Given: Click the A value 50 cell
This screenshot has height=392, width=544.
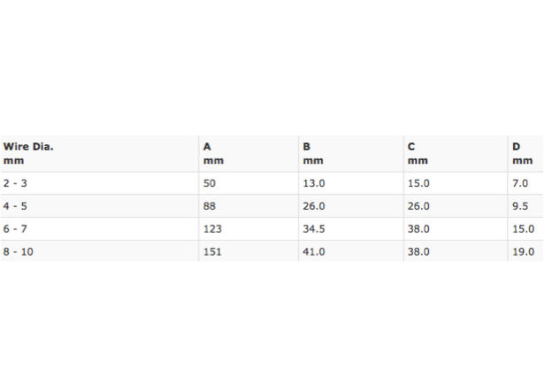Looking at the screenshot, I should [x=210, y=183].
